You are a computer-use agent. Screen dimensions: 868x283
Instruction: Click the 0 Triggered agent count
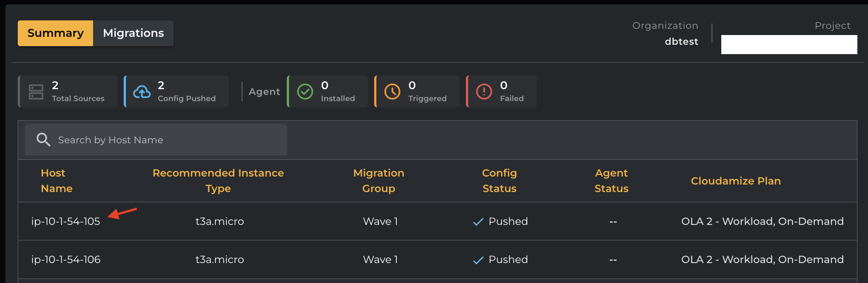click(412, 85)
